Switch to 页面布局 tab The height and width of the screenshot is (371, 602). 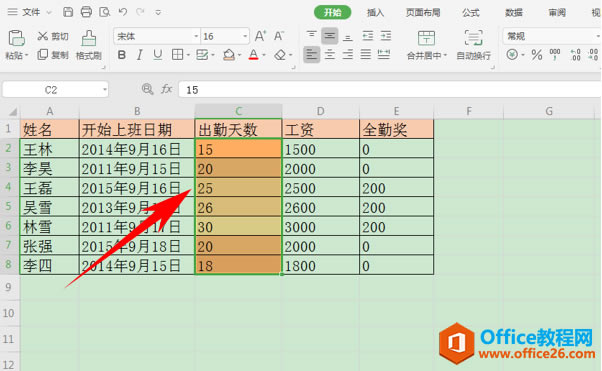[423, 13]
